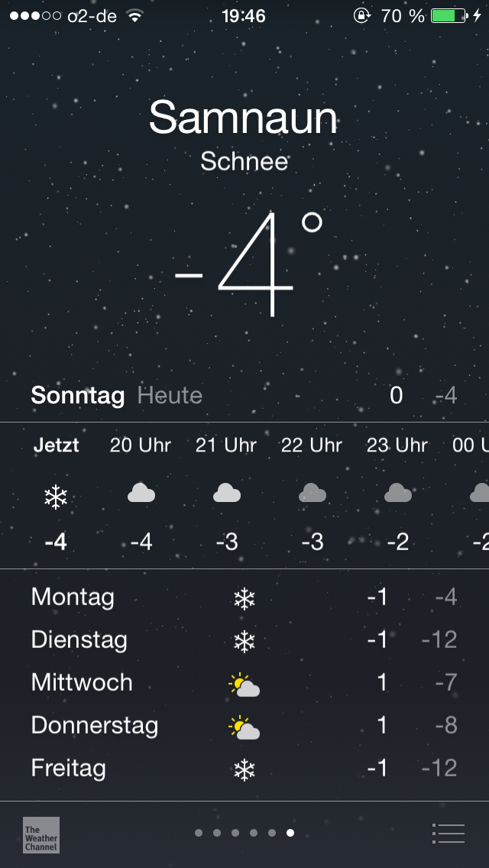Tap the battery icon in status bar
This screenshot has width=489, height=868.
(x=449, y=15)
